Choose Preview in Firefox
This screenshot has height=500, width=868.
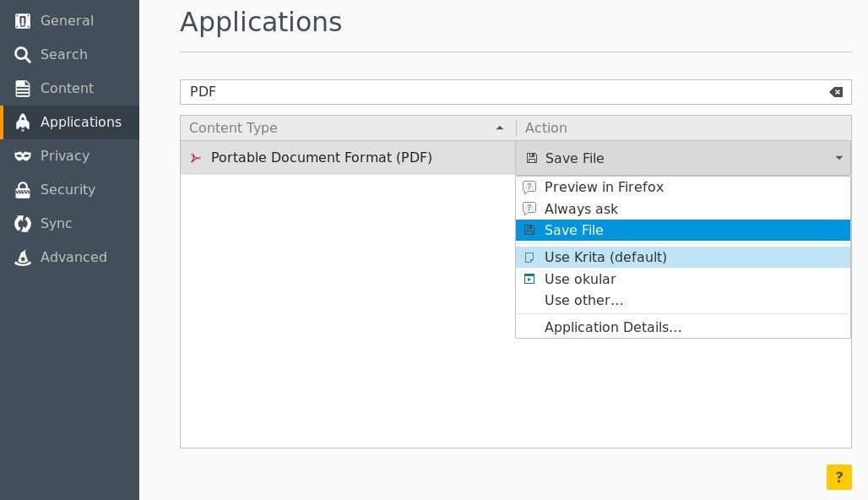(x=604, y=187)
